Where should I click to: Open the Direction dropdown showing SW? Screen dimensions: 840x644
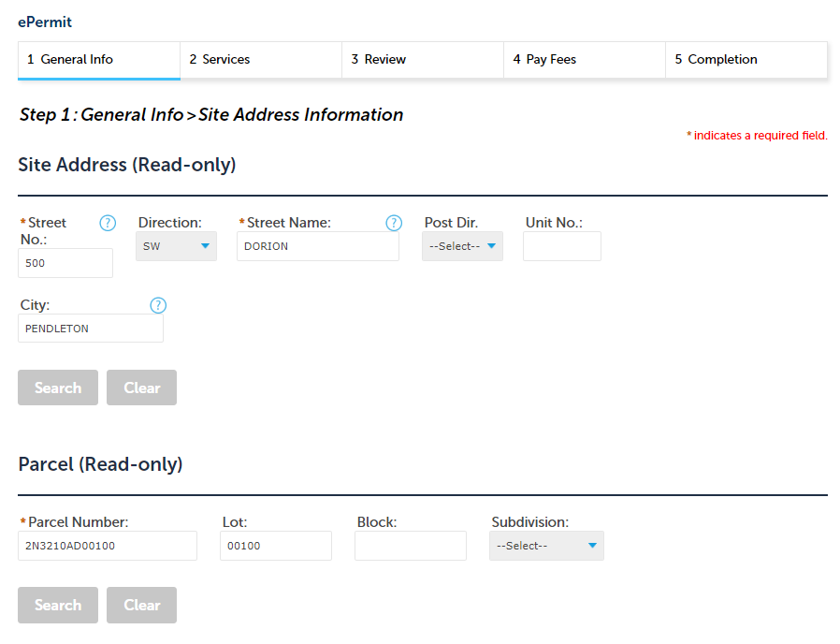click(x=176, y=246)
